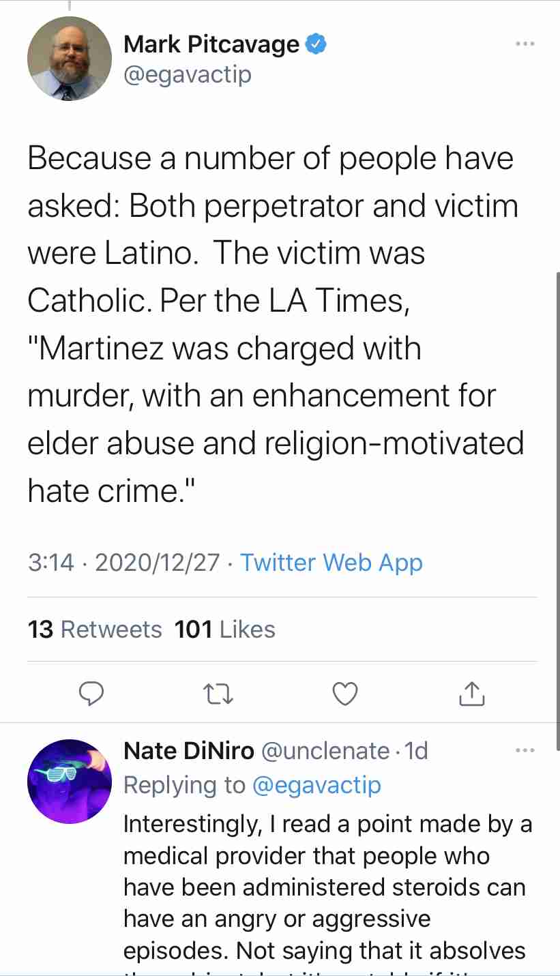The width and height of the screenshot is (560, 976).
Task: Open the @unclenate handle
Action: coord(325,751)
